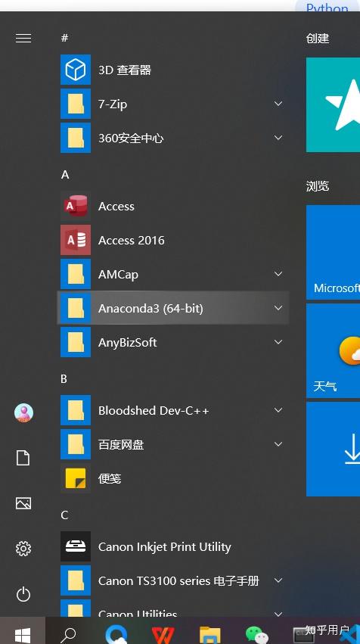The height and width of the screenshot is (644, 360).
Task: Open Access 2016 icon
Action: (x=76, y=240)
